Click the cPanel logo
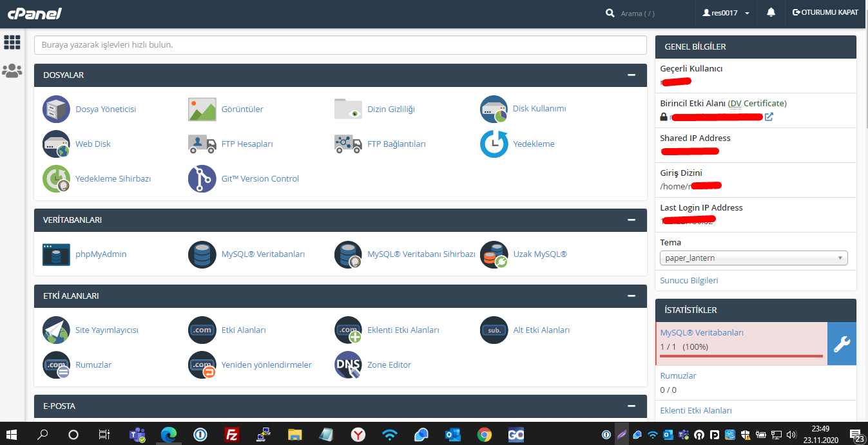 35,13
